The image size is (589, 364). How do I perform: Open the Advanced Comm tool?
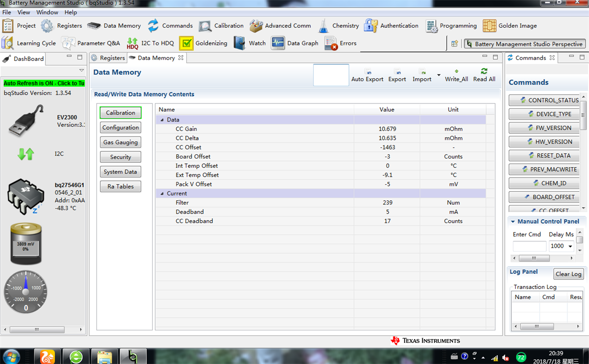(x=280, y=26)
